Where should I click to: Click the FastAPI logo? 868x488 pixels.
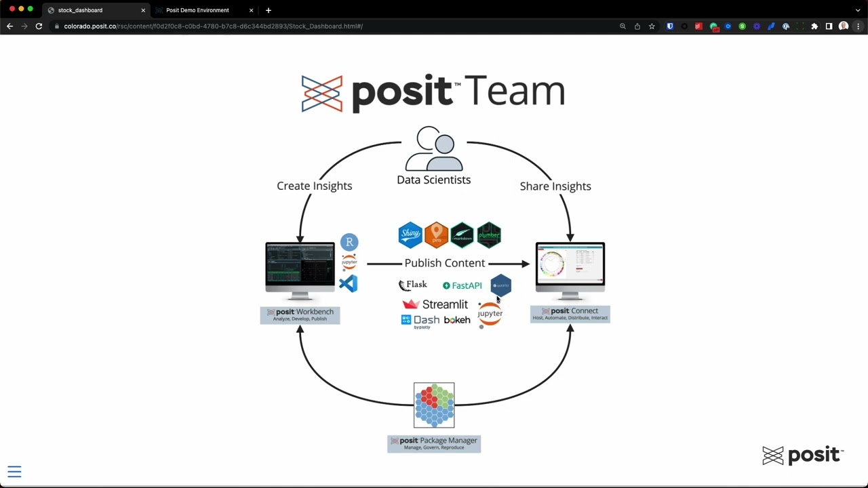pyautogui.click(x=462, y=285)
